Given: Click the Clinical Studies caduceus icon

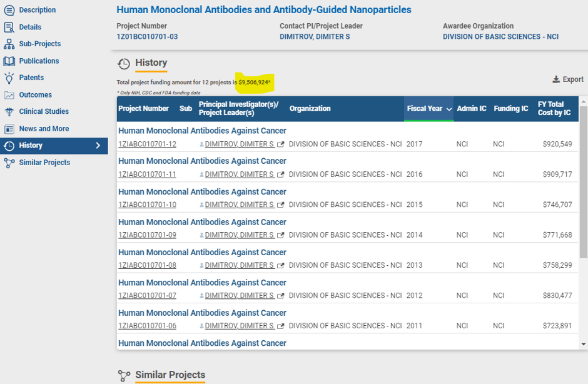Looking at the screenshot, I should [9, 112].
